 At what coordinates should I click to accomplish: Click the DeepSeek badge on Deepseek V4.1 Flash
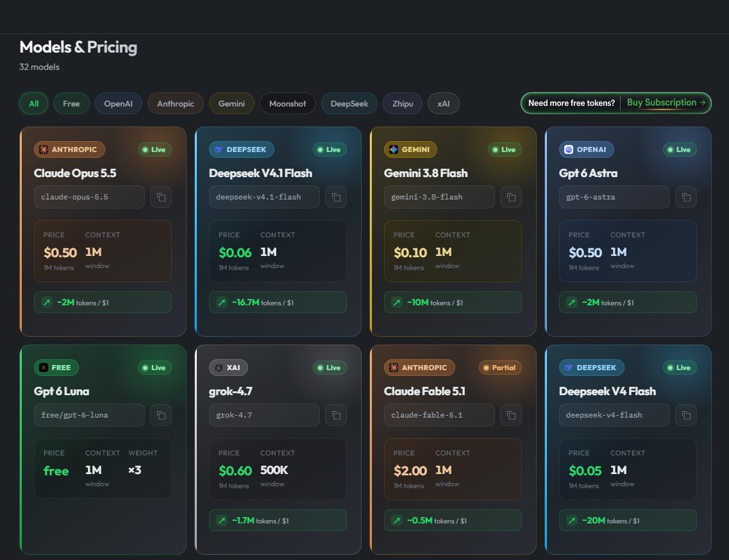pyautogui.click(x=241, y=149)
